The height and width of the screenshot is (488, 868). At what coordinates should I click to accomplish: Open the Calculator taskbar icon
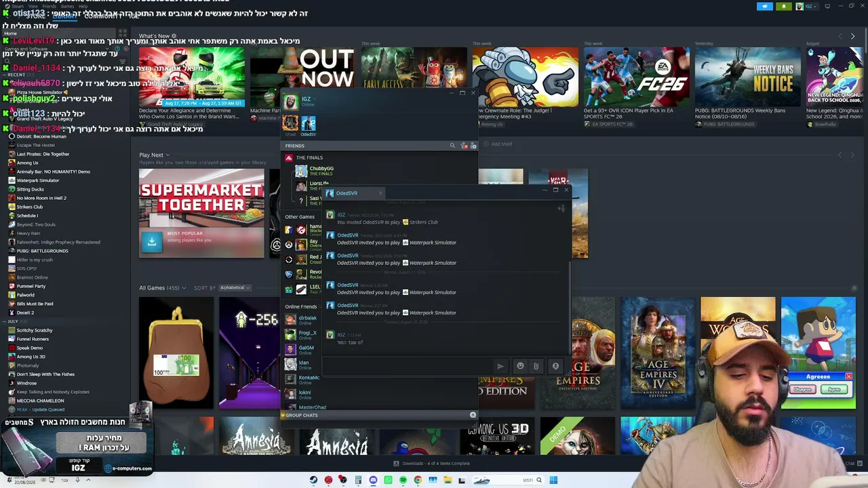pyautogui.click(x=358, y=481)
